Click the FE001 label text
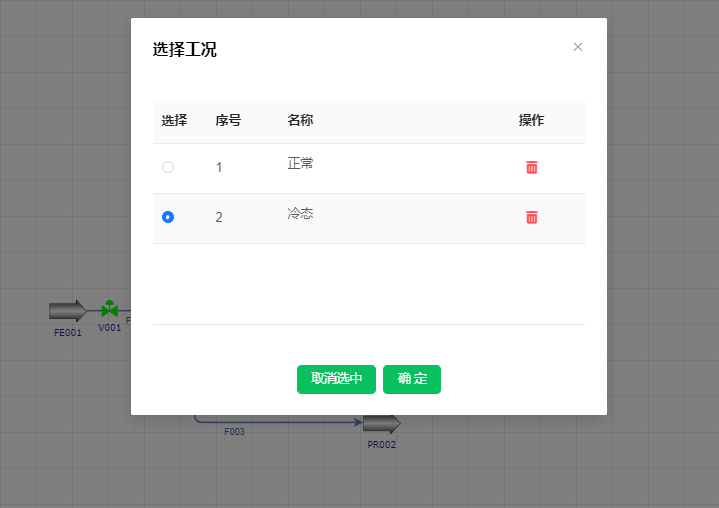 (68, 332)
